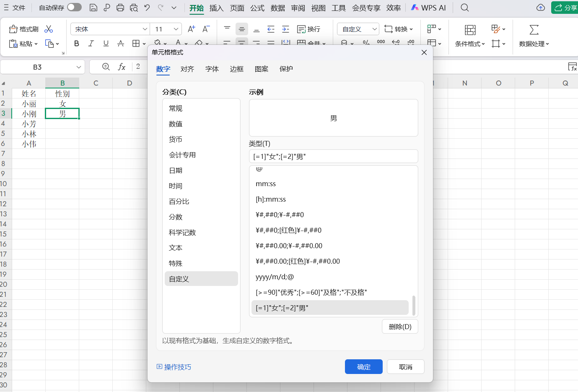Click the 类型 format code input field

pos(333,156)
